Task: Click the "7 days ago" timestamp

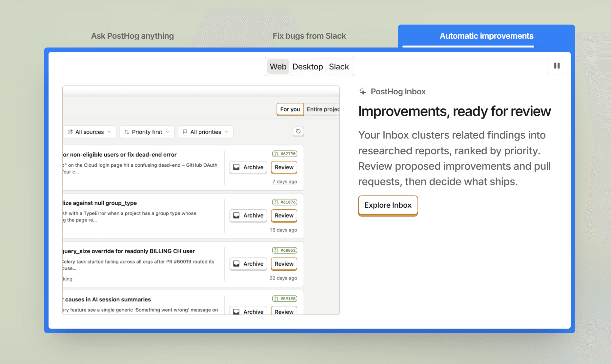Action: (x=285, y=182)
